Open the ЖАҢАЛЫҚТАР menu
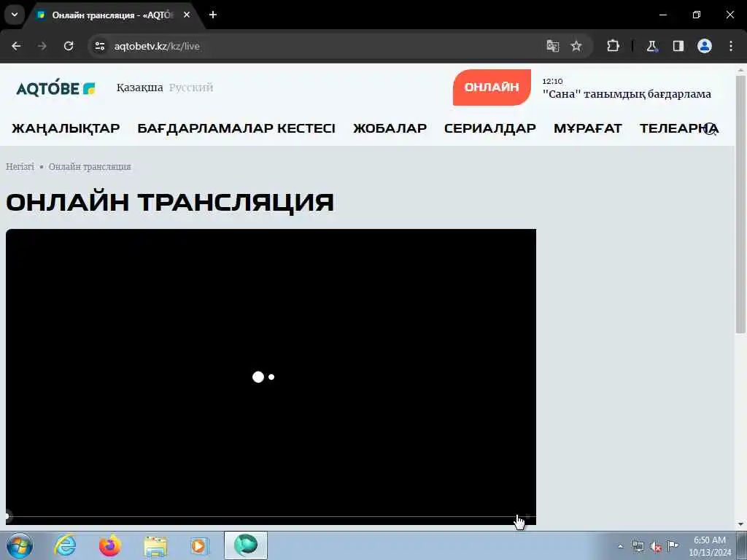 coord(66,128)
